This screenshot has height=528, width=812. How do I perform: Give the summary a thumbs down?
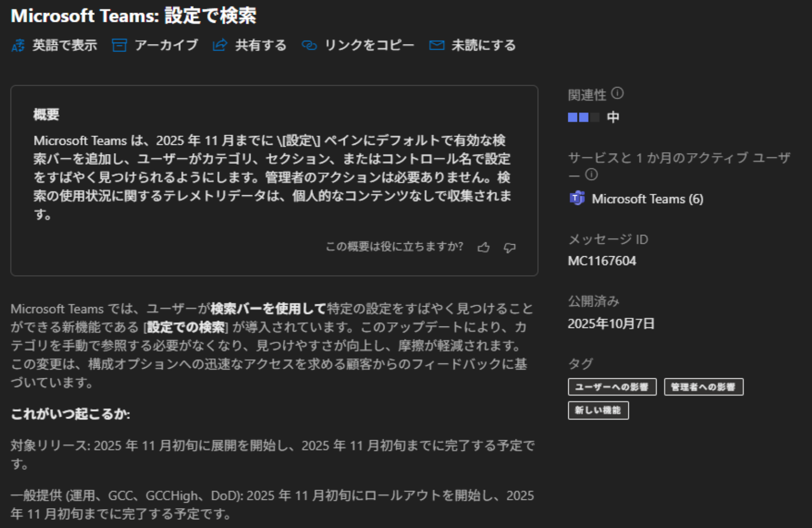[x=510, y=248]
